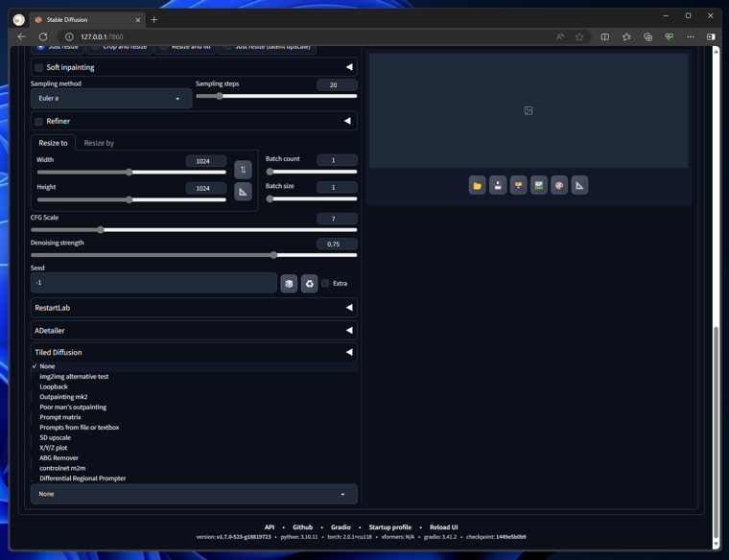This screenshot has width=729, height=560.
Task: Choose Differential Regional Prompter script
Action: (194, 478)
